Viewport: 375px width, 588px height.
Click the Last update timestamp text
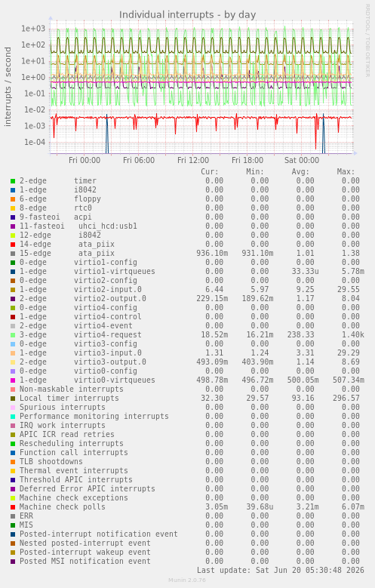pos(281,571)
